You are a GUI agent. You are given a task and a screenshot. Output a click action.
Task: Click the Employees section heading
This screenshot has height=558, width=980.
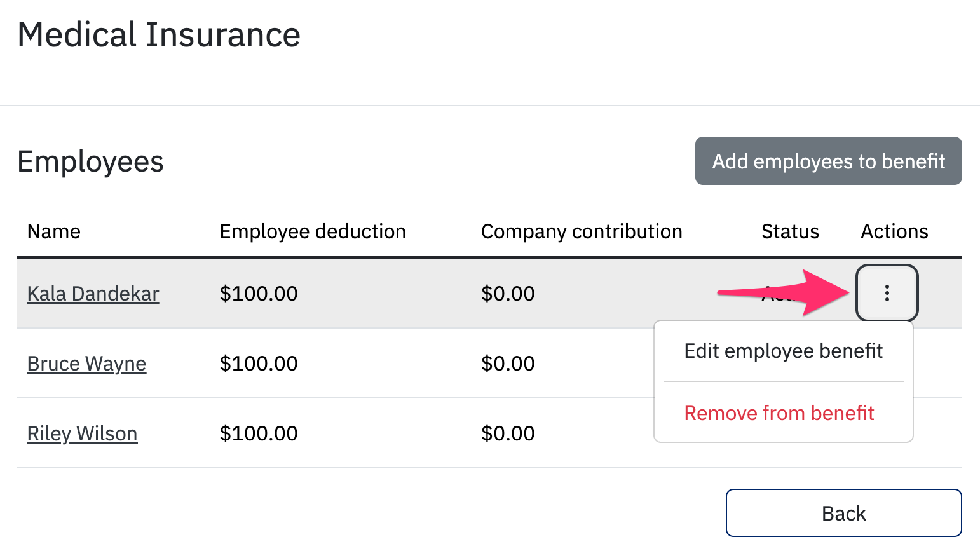(90, 161)
